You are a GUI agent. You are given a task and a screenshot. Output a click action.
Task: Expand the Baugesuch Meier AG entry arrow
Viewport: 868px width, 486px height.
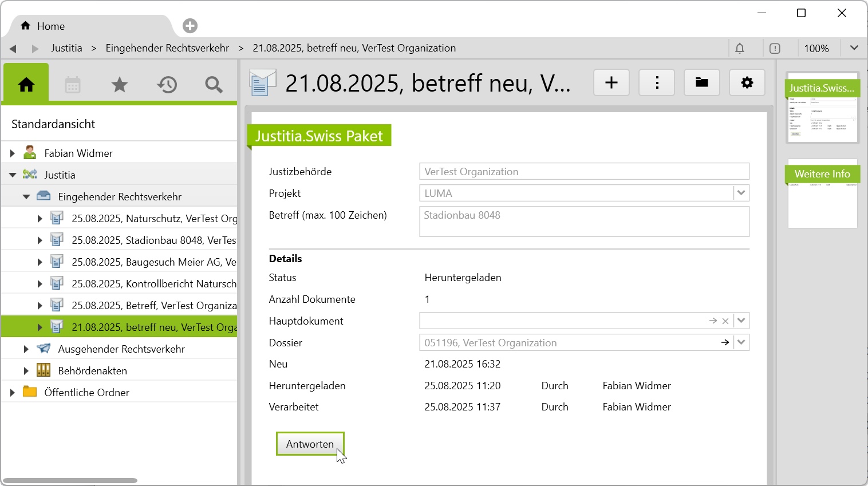click(x=40, y=262)
